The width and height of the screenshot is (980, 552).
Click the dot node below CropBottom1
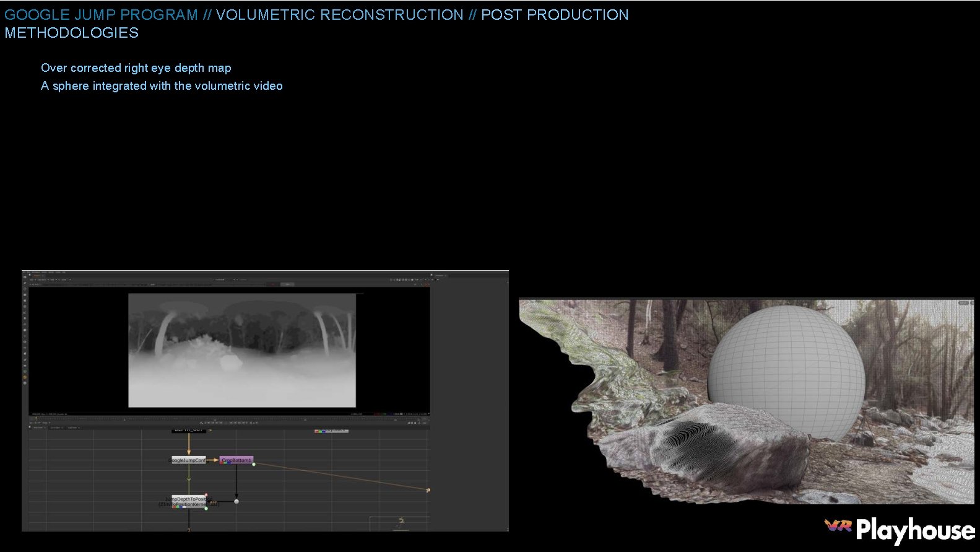(236, 501)
